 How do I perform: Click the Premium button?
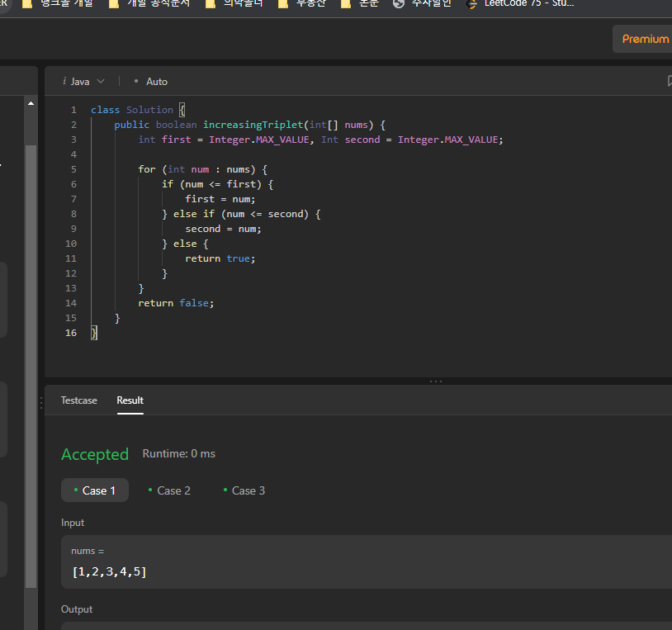[644, 39]
